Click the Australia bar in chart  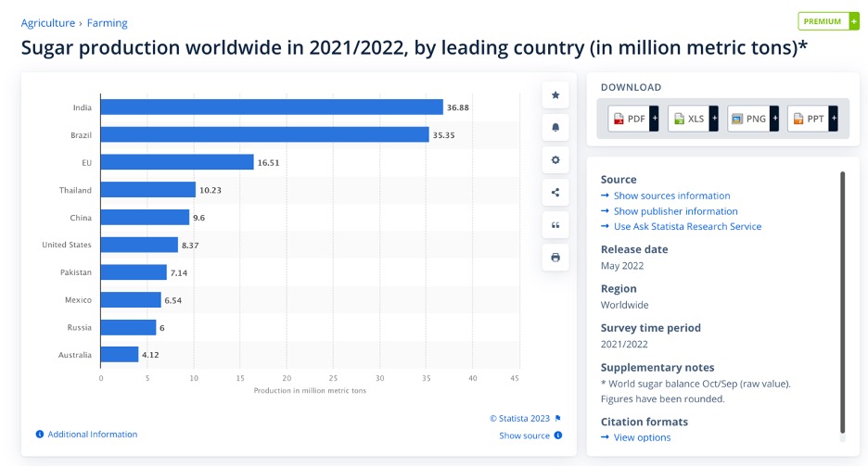120,355
